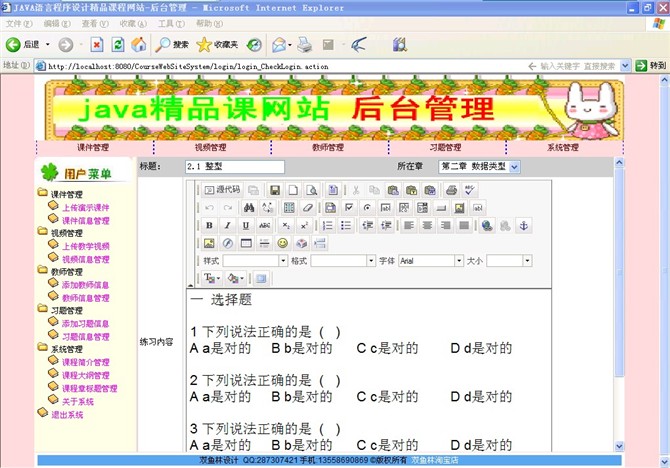Click the Paste from Word icon

pos(430,190)
